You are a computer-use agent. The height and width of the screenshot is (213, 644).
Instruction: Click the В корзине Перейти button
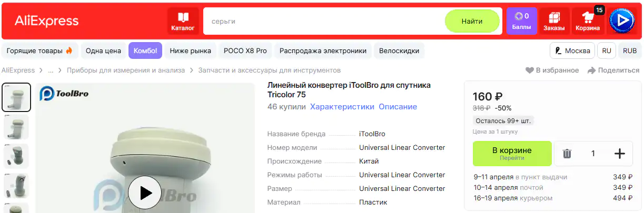[x=512, y=153]
